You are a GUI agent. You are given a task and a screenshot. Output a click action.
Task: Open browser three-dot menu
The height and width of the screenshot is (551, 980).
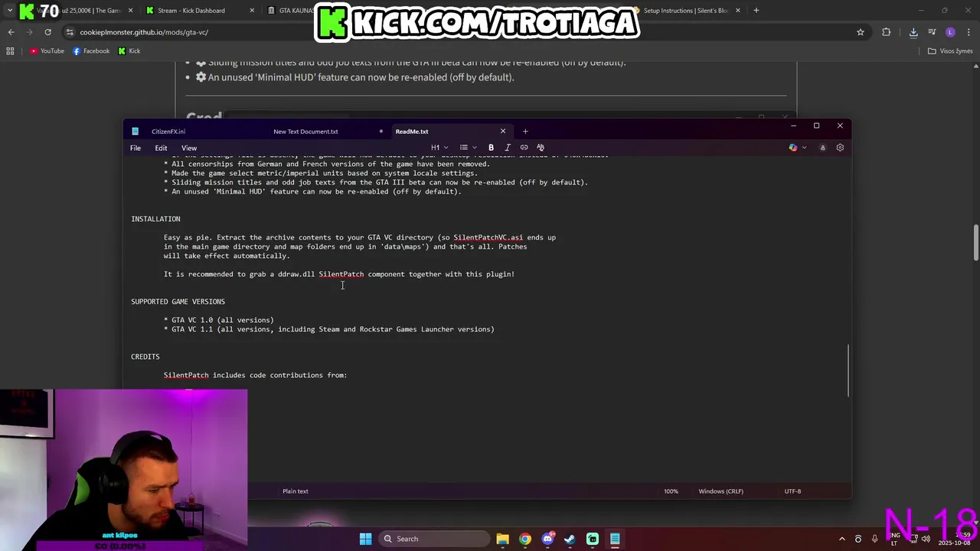point(968,32)
